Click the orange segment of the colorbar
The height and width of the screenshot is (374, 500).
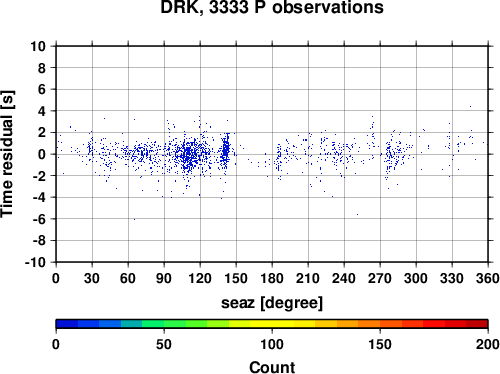(x=369, y=324)
